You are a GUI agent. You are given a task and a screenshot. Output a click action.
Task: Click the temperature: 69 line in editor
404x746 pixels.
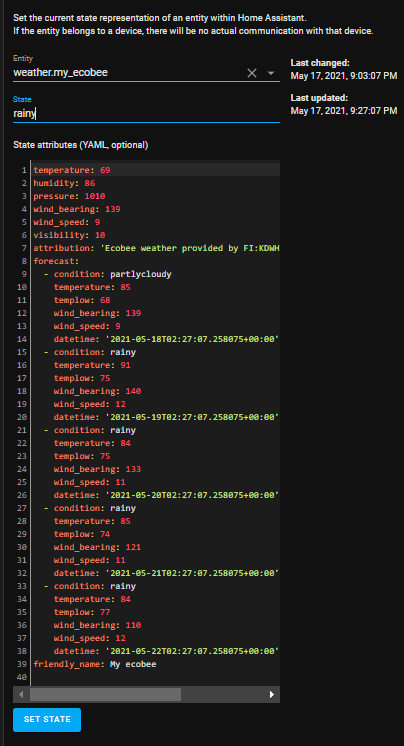point(72,170)
